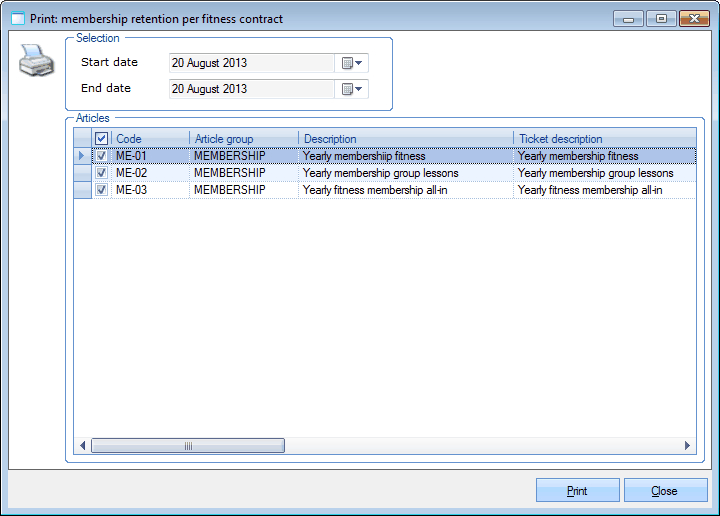This screenshot has height=516, width=720.
Task: Click the window title bar icon
Action: click(x=17, y=19)
